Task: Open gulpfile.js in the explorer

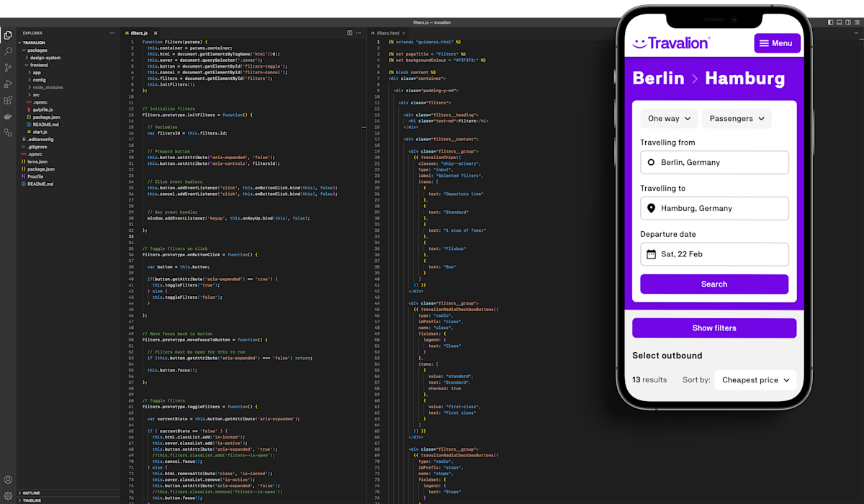Action: (42, 109)
